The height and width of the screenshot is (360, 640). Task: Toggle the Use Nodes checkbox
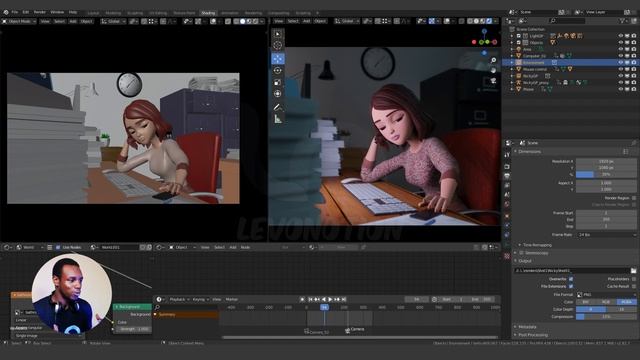(x=58, y=247)
